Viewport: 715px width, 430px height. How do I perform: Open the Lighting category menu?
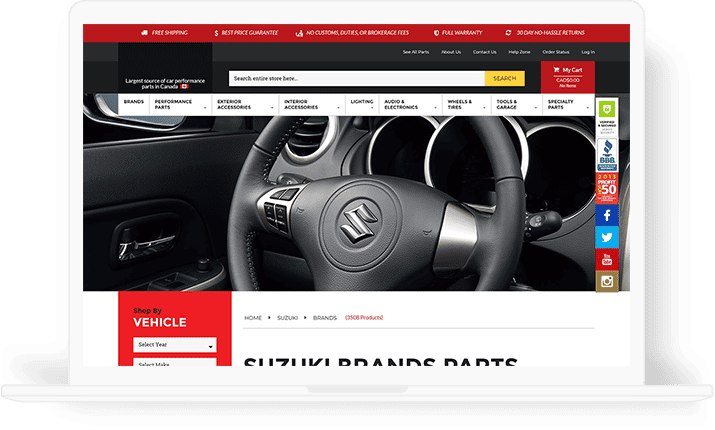(x=362, y=102)
